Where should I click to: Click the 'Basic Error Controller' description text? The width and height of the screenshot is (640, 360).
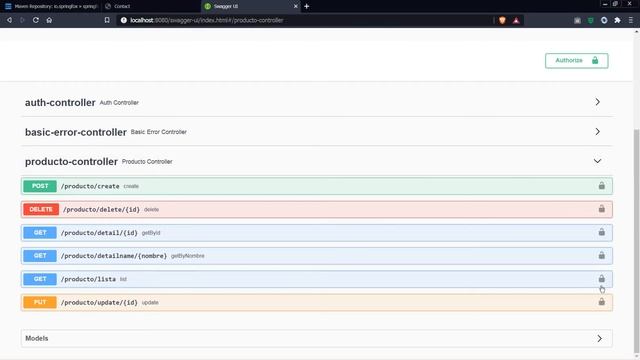[158, 132]
